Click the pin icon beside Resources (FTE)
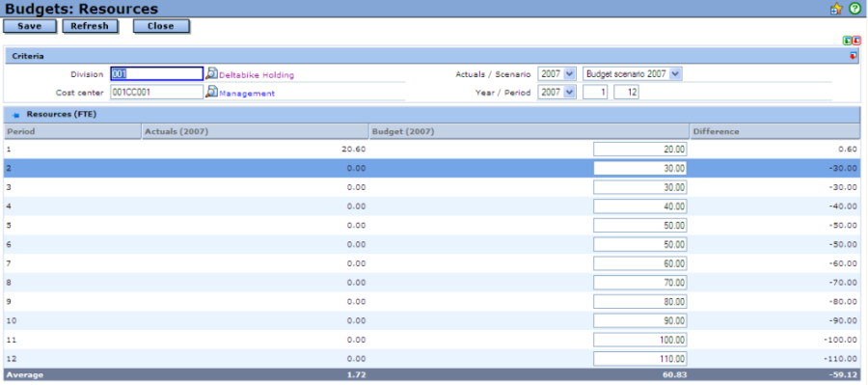The image size is (868, 385). [16, 115]
